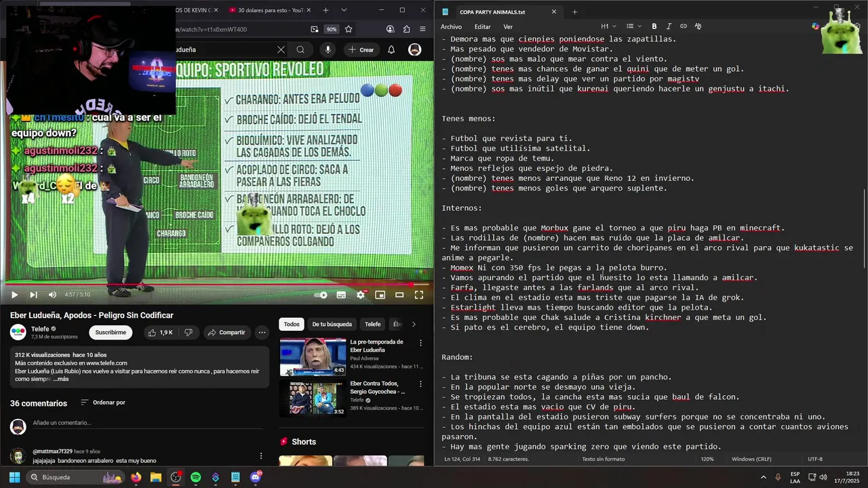This screenshot has height=488, width=868.
Task: Add a new tab in Notepad
Action: click(574, 12)
